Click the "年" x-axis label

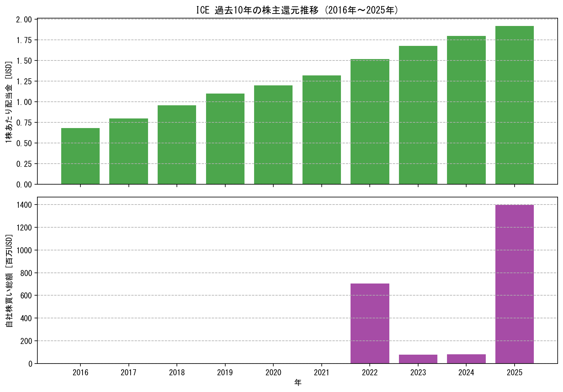point(298,383)
